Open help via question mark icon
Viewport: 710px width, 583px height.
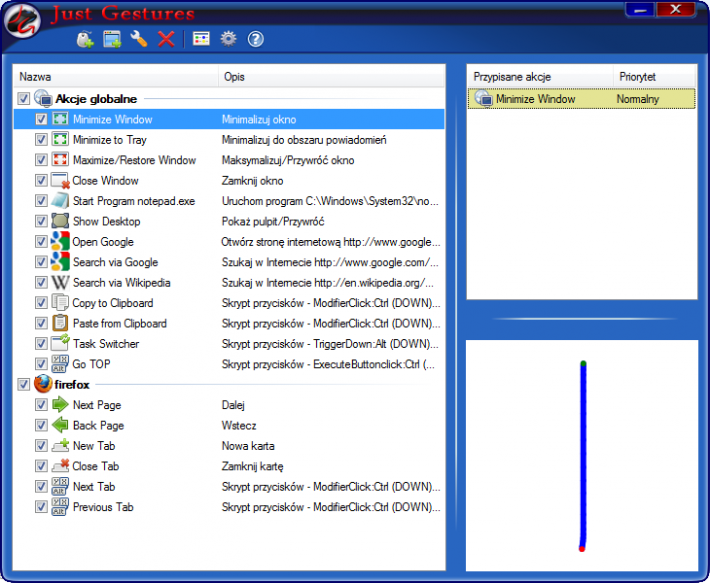pyautogui.click(x=255, y=39)
